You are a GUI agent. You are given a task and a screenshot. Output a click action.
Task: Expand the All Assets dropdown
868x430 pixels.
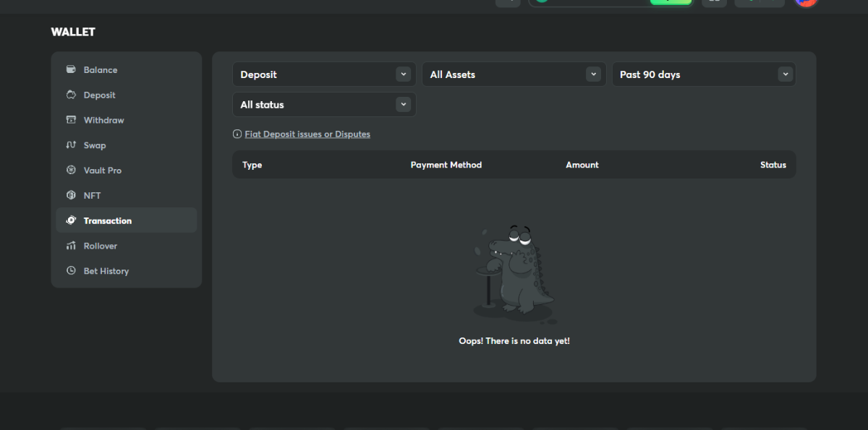click(x=514, y=74)
